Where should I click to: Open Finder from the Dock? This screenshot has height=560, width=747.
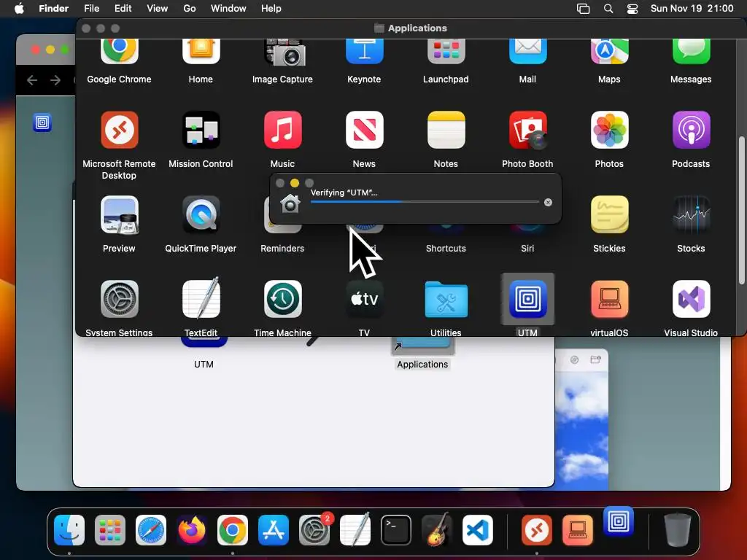[x=69, y=530]
